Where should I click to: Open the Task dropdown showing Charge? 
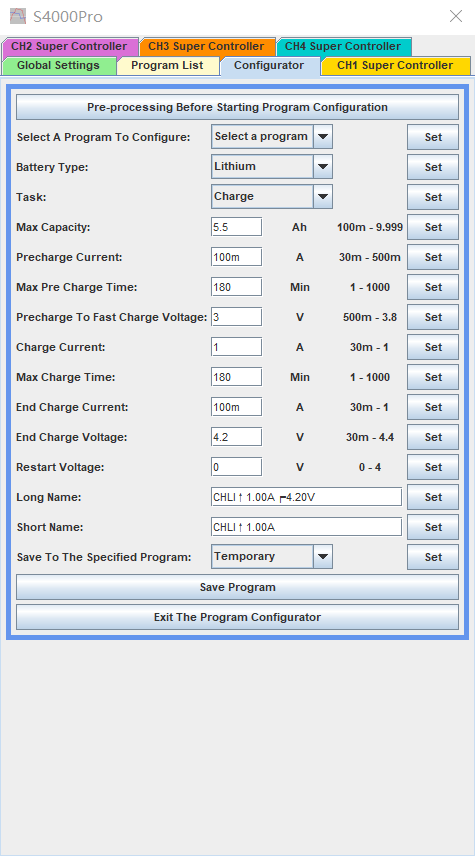coord(272,197)
